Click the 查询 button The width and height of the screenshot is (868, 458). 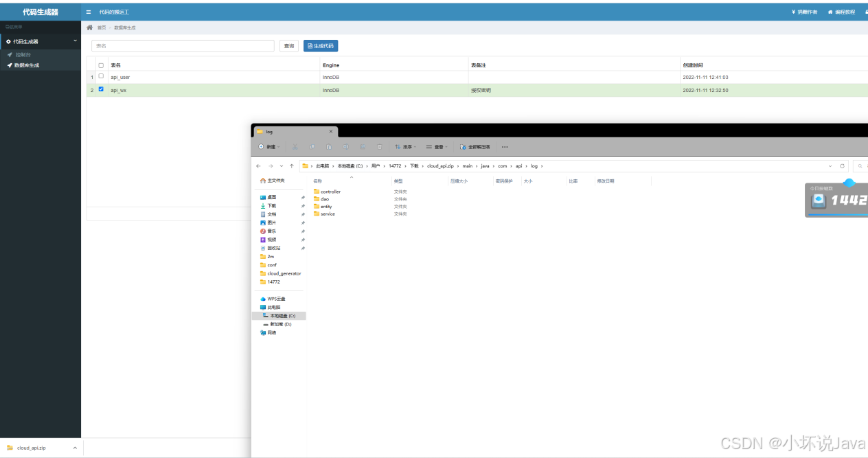pyautogui.click(x=289, y=46)
